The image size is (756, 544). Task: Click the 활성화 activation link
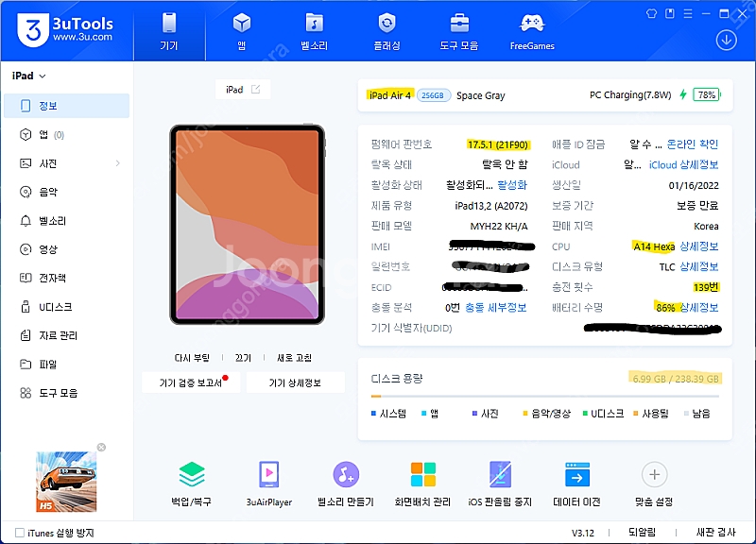512,185
